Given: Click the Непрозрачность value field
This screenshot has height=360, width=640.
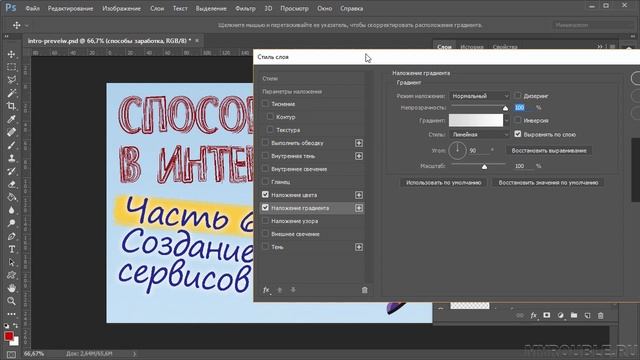Looking at the screenshot, I should (x=523, y=107).
